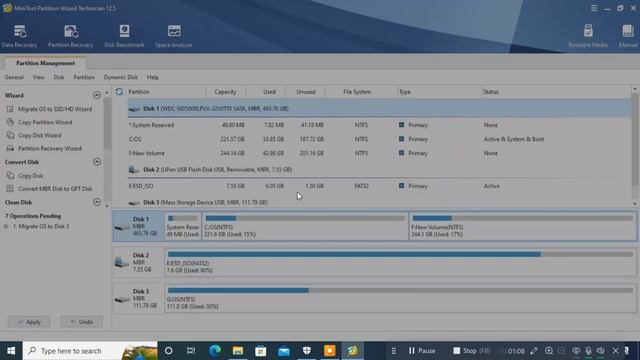Select Disk 2 in disk map
Screen dimensions: 640x360
click(x=138, y=262)
